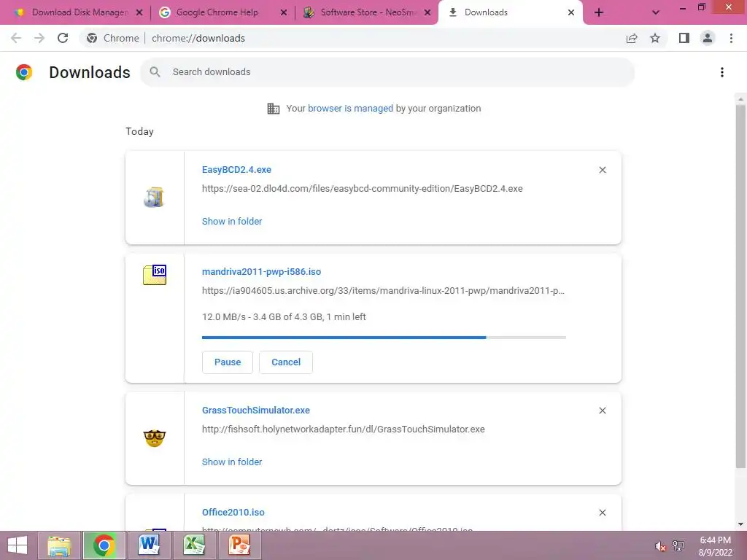Screen dimensions: 747x560
Task: Remove EasyBCD2.4.exe from the list
Action: tap(602, 170)
